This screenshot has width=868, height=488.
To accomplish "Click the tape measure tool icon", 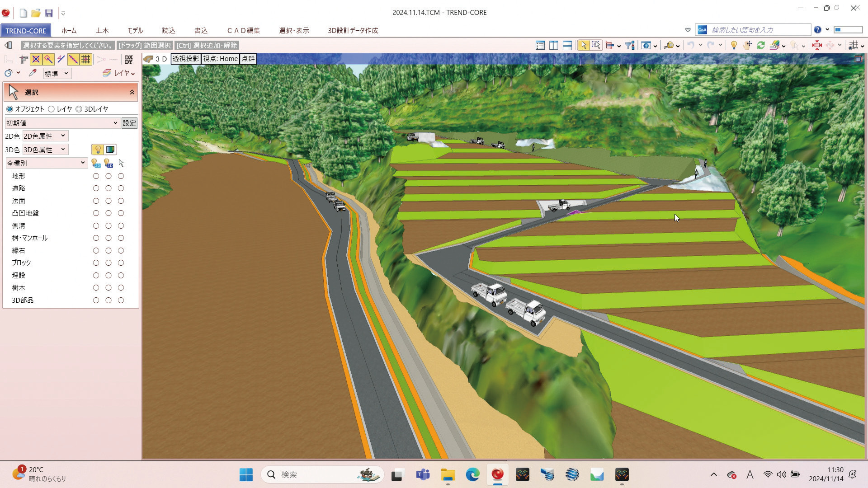I will tap(669, 45).
